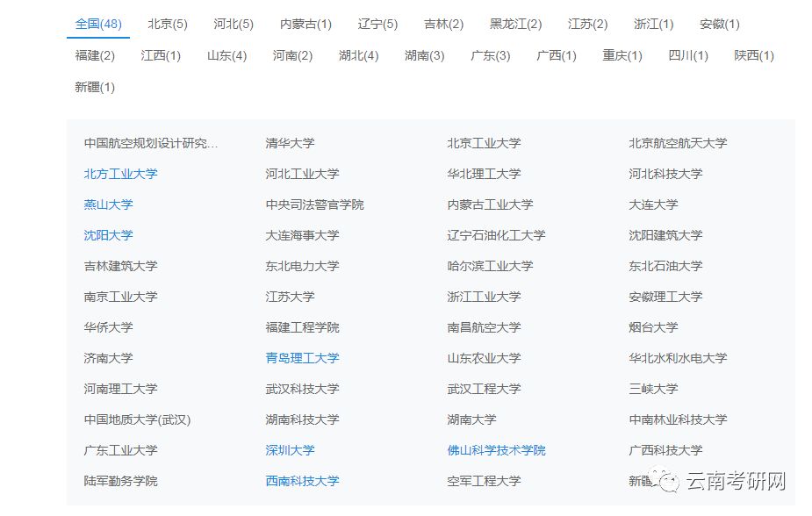
Task: Choose 南京工业大学 from the list
Action: point(120,297)
